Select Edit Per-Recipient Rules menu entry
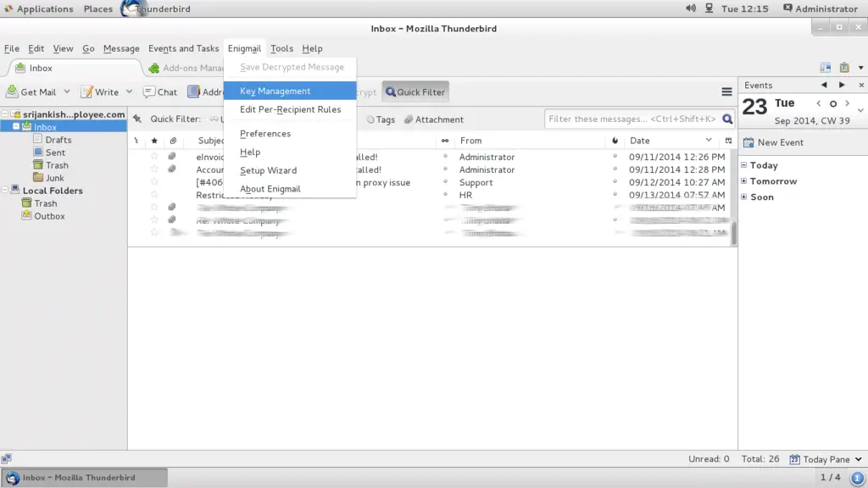Screen dimensions: 868x488 [x=290, y=109]
